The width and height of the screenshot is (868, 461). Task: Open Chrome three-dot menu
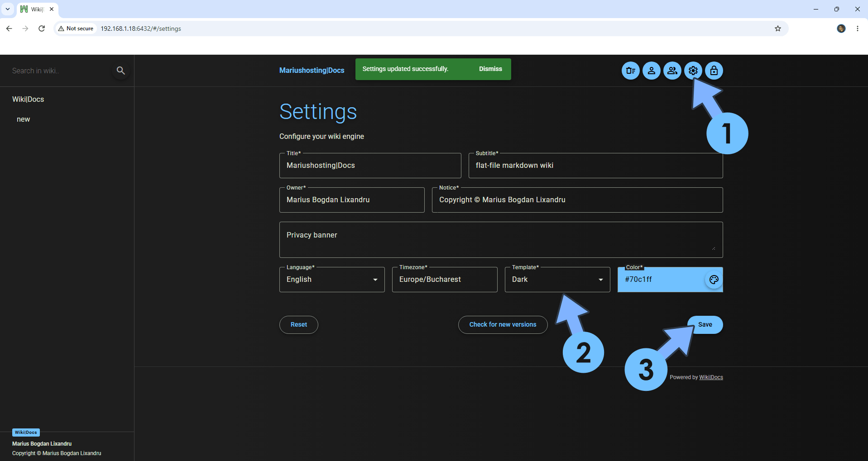857,29
